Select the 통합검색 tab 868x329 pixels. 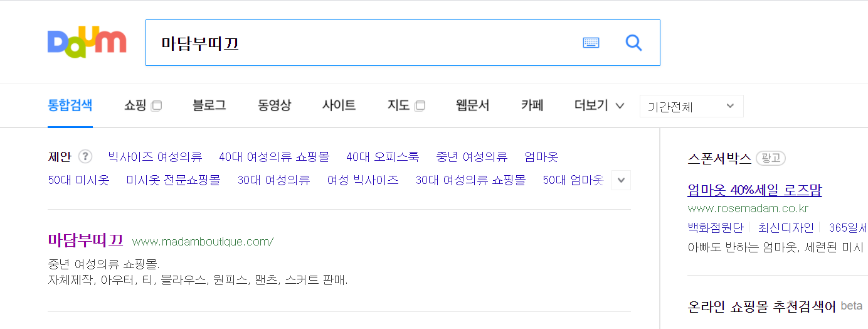coord(70,105)
